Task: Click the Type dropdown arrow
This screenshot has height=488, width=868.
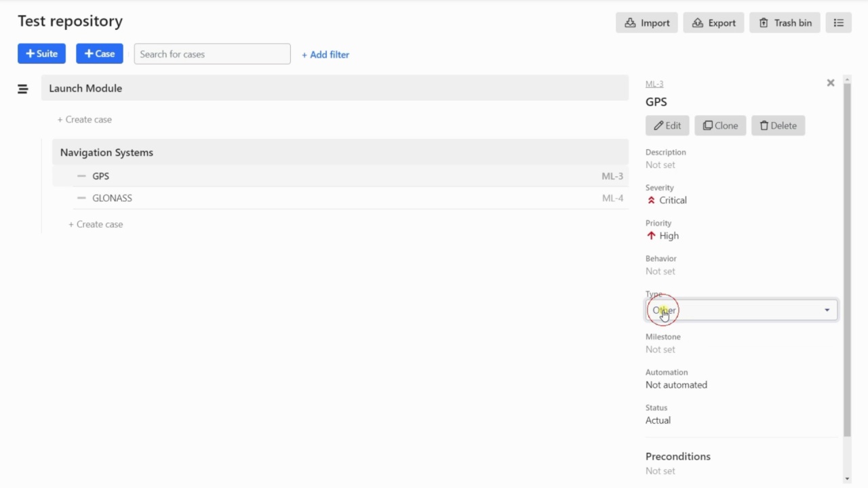Action: pos(827,310)
